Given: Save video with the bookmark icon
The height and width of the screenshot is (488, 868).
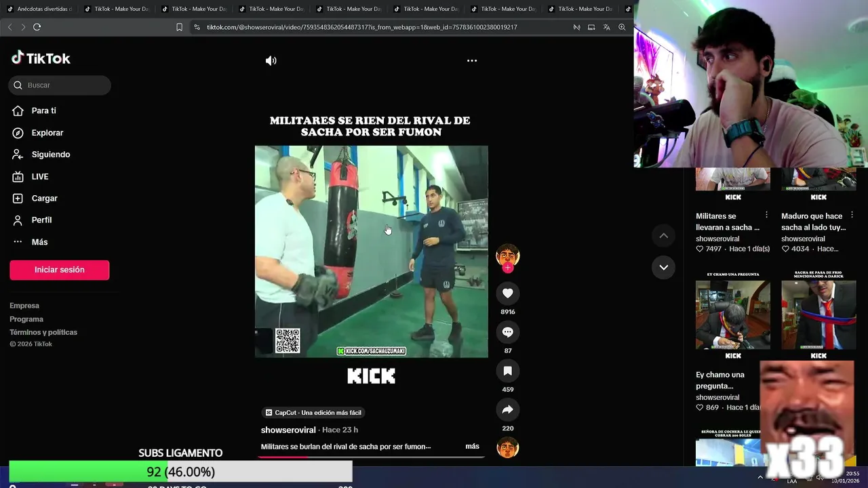Looking at the screenshot, I should (507, 370).
